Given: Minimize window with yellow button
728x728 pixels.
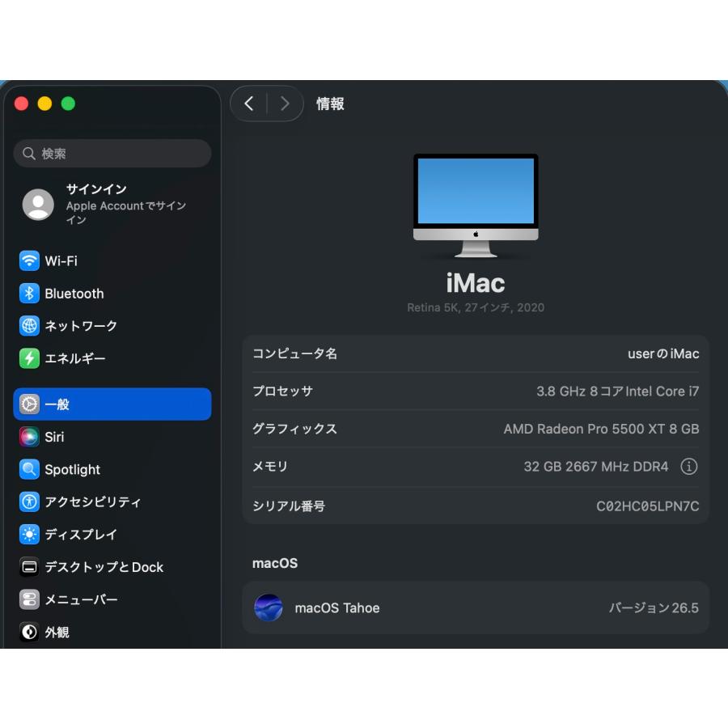Looking at the screenshot, I should (44, 104).
